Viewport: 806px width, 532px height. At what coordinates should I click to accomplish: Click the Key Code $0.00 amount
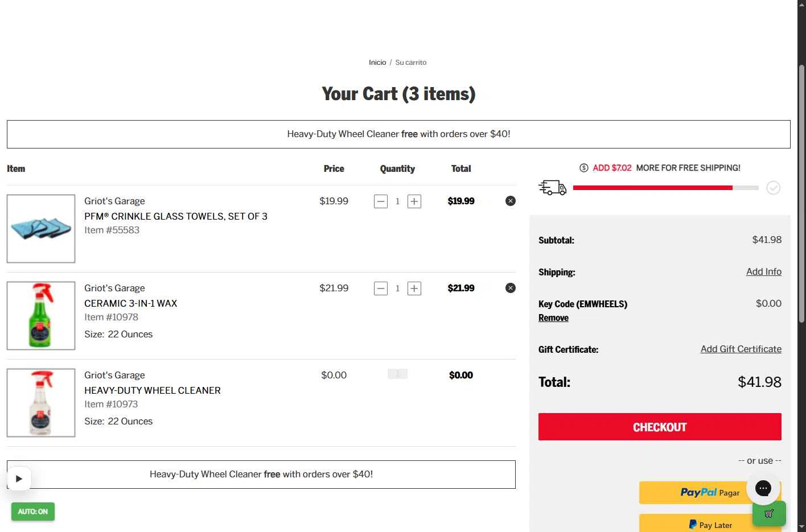pos(768,304)
